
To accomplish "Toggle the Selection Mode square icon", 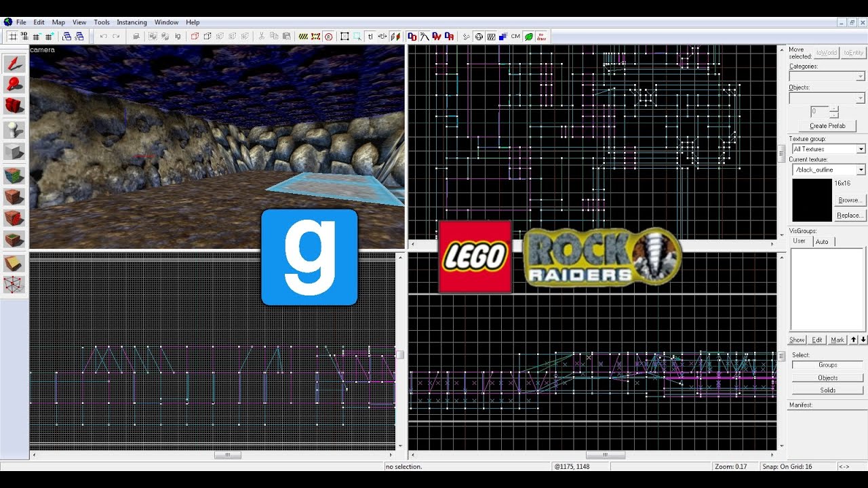I will (344, 36).
